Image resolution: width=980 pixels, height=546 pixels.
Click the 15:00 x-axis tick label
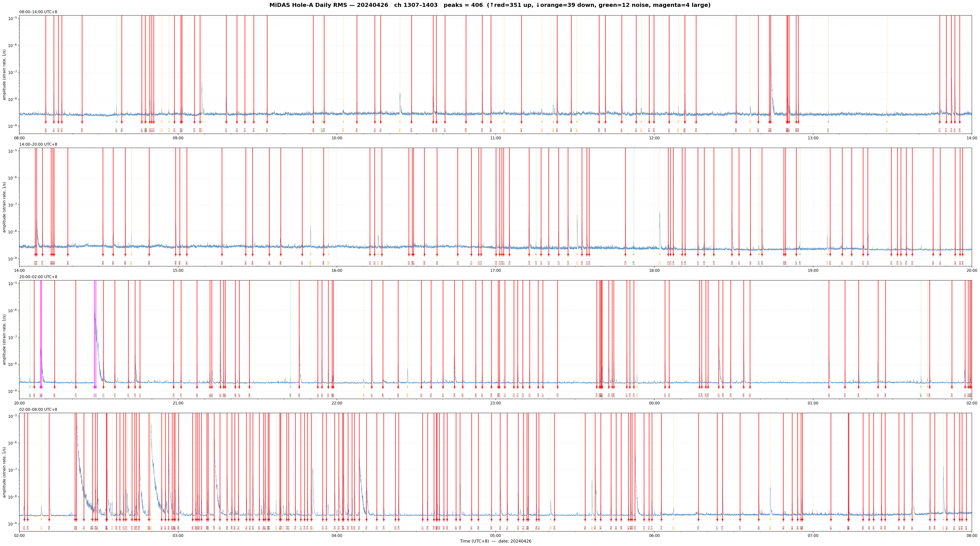[x=178, y=271]
